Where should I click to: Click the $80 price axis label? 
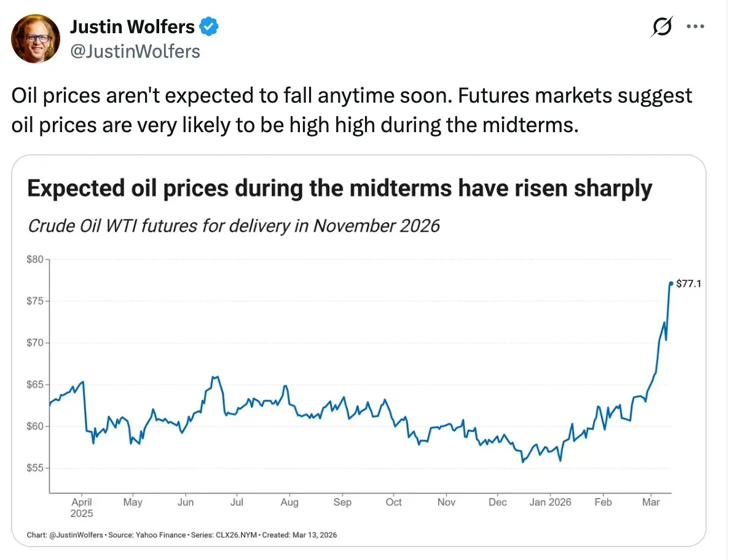coord(34,259)
